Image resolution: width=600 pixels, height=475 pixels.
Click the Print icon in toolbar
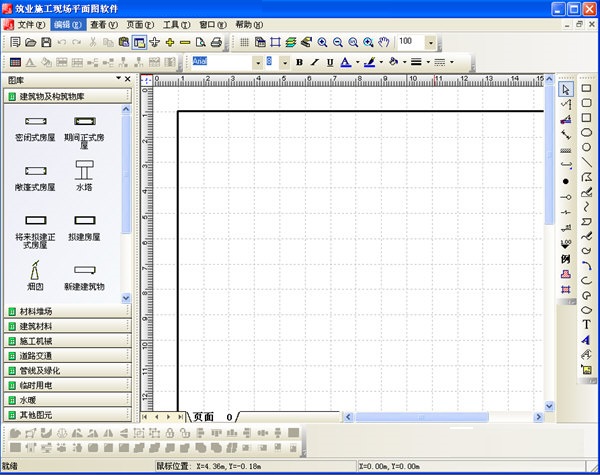[x=216, y=42]
